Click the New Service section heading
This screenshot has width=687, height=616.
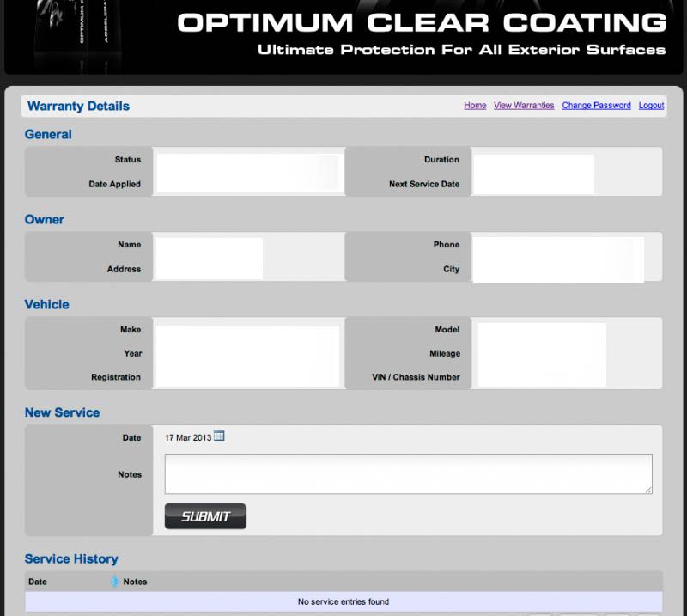[62, 412]
